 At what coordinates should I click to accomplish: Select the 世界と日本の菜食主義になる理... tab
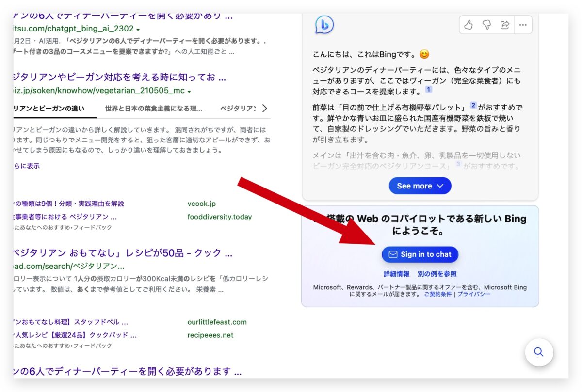[x=154, y=108]
